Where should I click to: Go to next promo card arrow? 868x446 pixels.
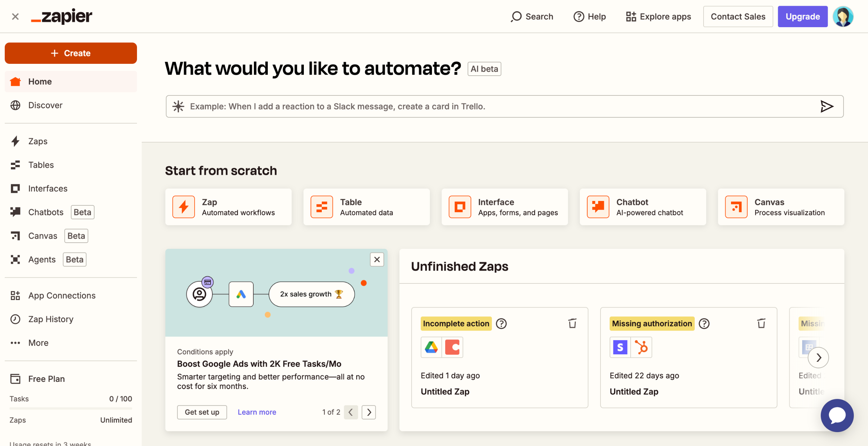(x=369, y=412)
